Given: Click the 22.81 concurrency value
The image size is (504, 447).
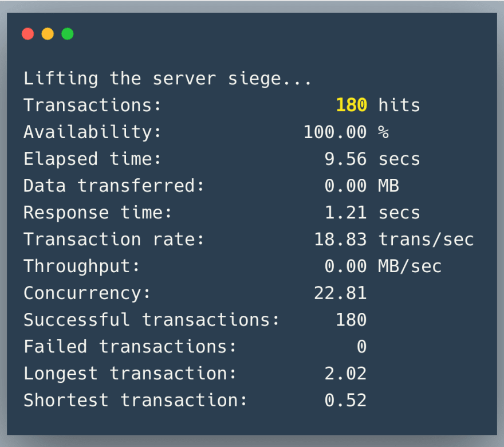Looking at the screenshot, I should [x=340, y=293].
